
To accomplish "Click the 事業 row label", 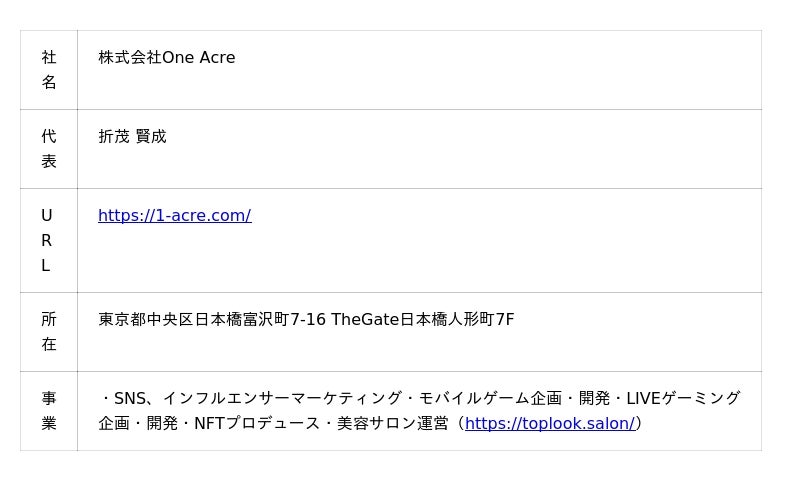I will [x=49, y=410].
